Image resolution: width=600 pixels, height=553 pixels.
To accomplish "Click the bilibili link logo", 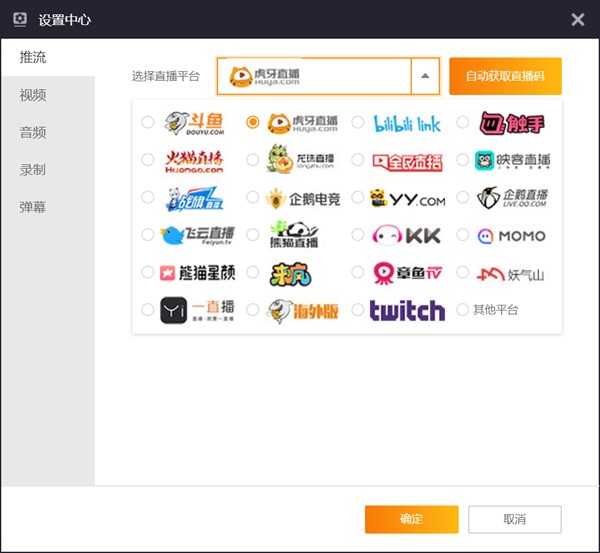I will coord(407,123).
